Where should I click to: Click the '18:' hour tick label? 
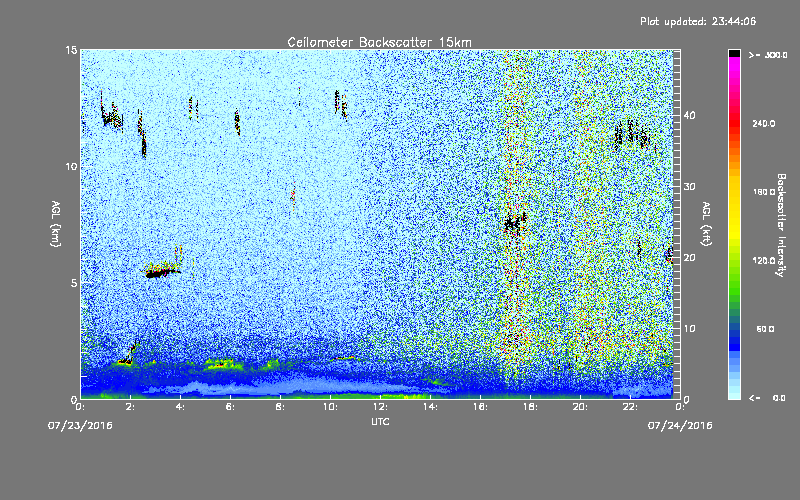pyautogui.click(x=530, y=407)
